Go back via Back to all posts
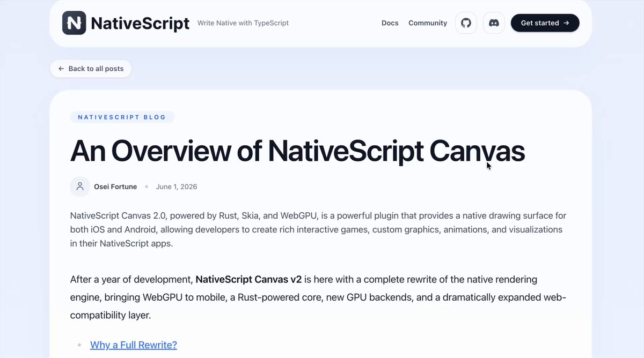 coord(91,69)
